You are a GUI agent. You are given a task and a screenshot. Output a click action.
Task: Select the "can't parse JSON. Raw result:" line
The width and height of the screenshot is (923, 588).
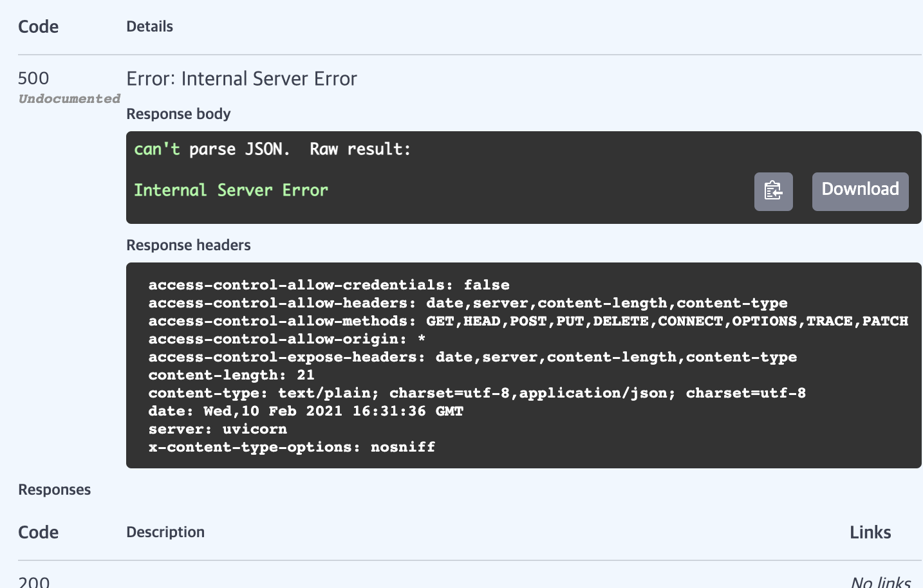272,149
